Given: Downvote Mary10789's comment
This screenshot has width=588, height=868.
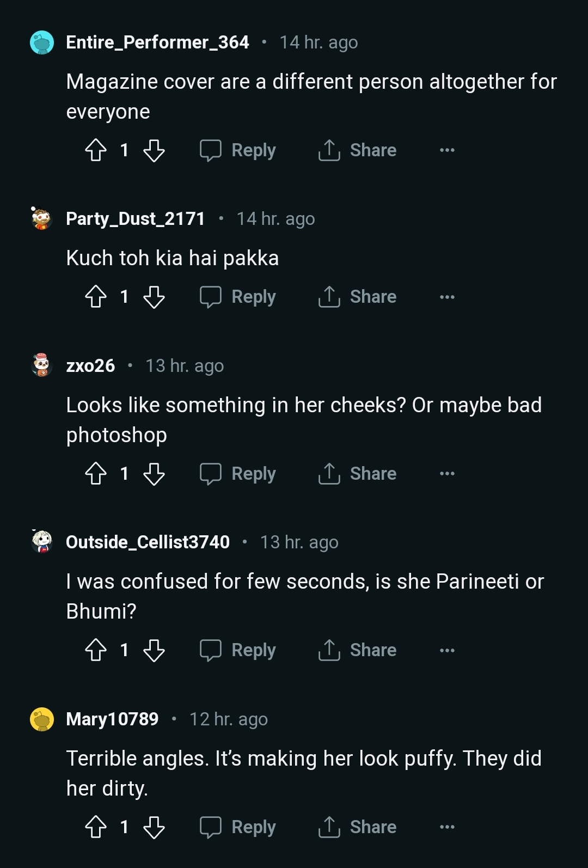Looking at the screenshot, I should pos(154,827).
